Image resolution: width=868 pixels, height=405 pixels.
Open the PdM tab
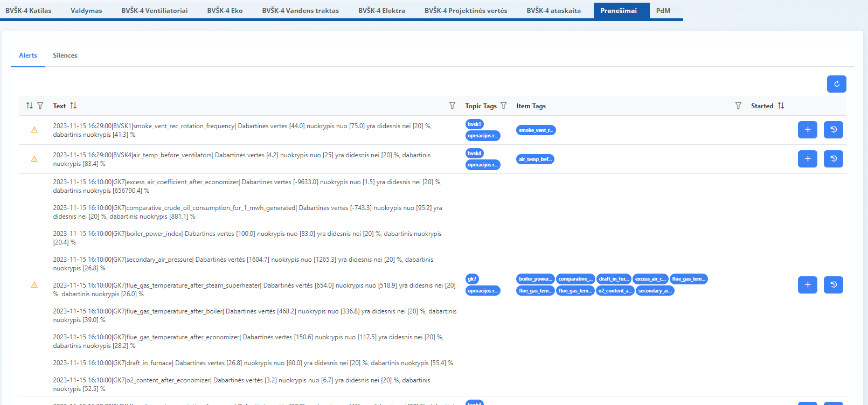(x=663, y=10)
